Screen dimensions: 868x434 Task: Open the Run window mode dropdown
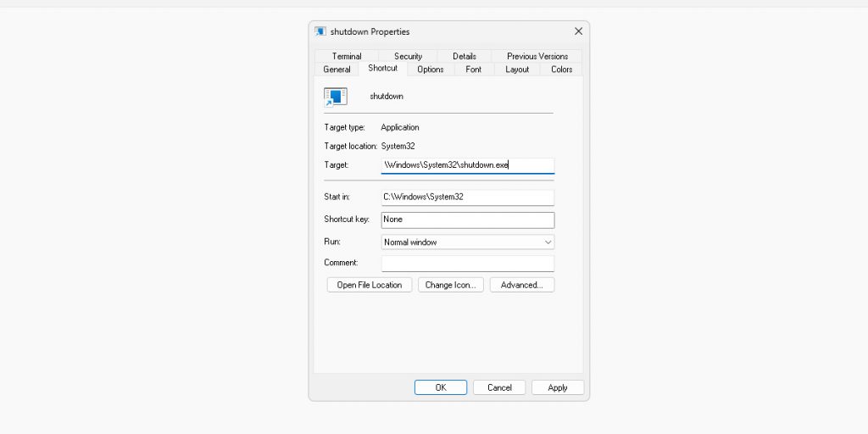coord(468,242)
